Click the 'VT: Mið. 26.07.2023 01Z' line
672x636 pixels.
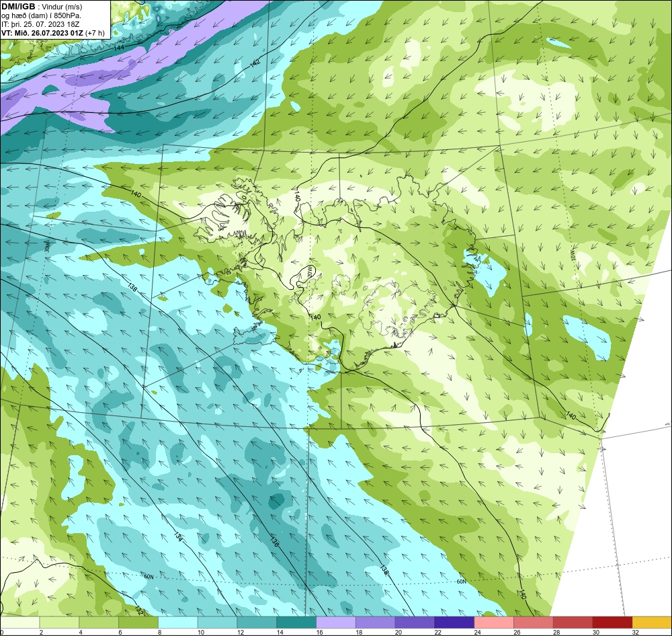click(42, 33)
